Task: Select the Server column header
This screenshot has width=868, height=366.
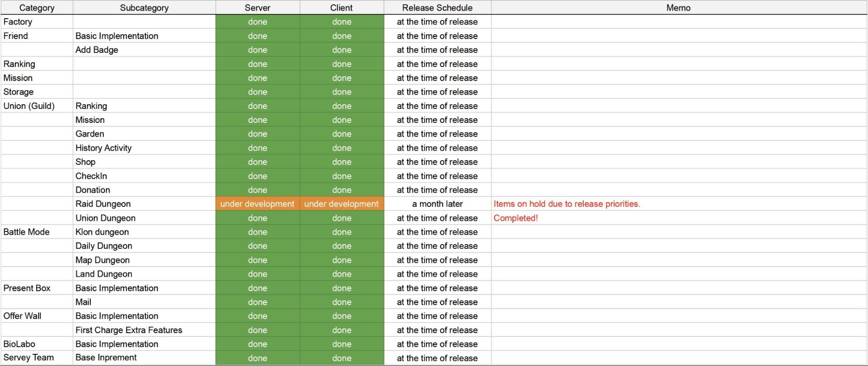Action: [257, 8]
